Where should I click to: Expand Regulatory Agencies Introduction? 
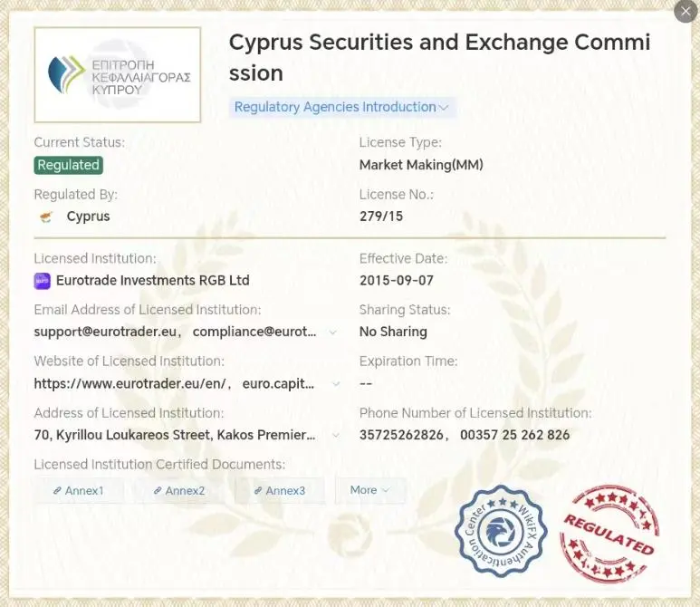(342, 107)
